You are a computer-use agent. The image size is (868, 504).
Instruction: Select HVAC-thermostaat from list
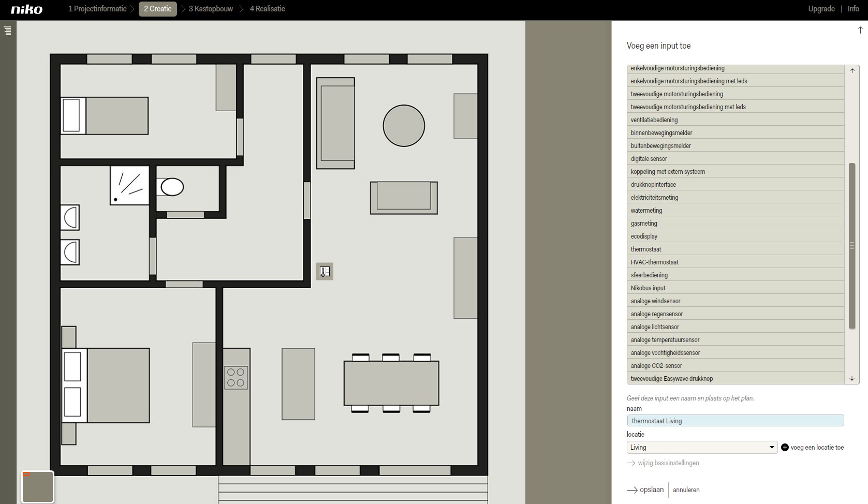coord(735,262)
